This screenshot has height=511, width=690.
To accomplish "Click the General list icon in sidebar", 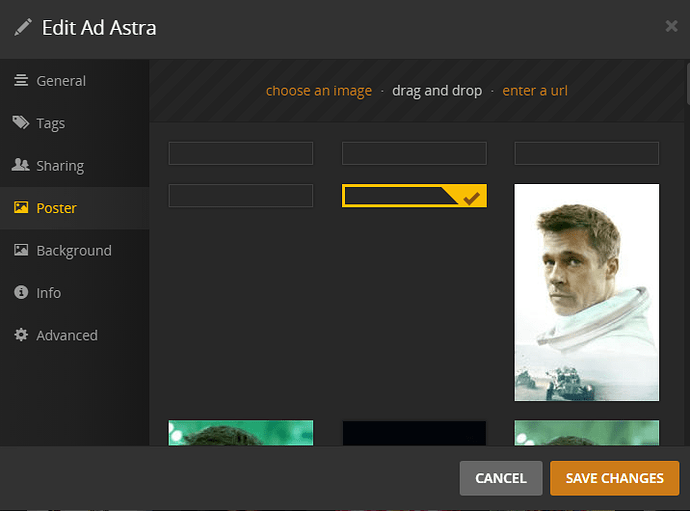I will [x=21, y=81].
